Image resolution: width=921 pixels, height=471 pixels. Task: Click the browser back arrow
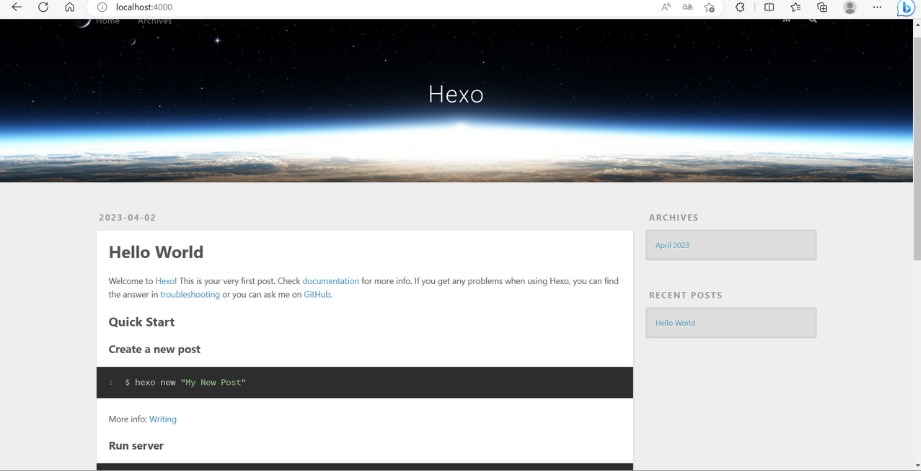click(16, 7)
